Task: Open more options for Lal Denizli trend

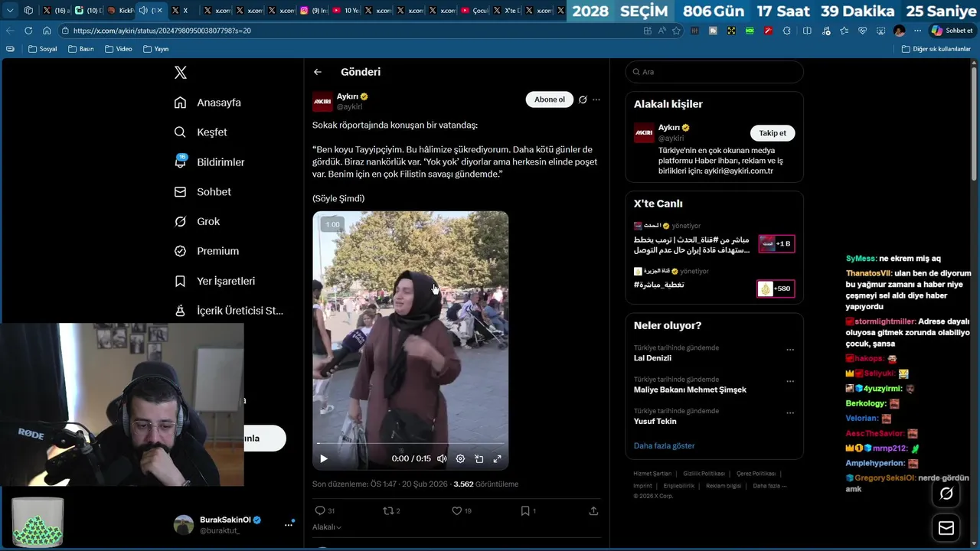Action: [x=790, y=350]
